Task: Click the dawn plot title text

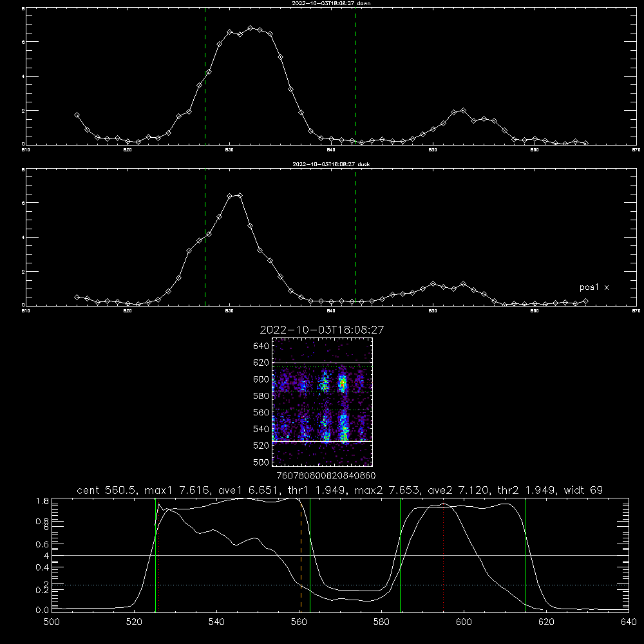Action: (x=331, y=3)
